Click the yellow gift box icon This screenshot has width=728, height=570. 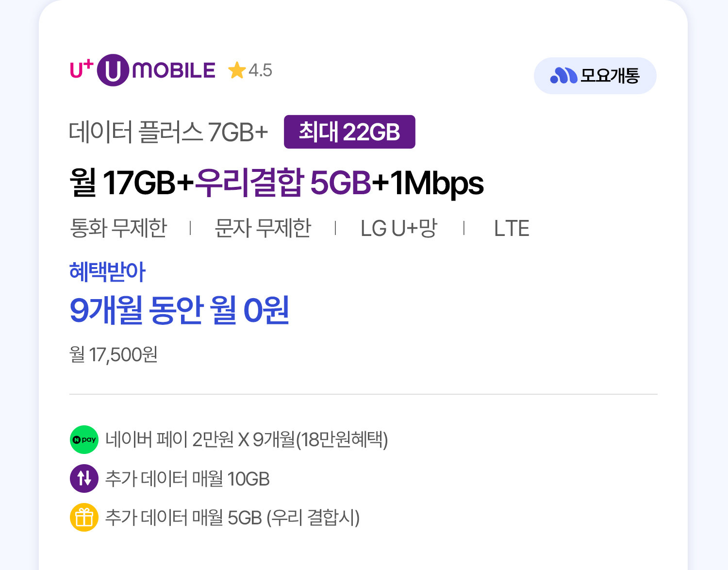pyautogui.click(x=84, y=518)
